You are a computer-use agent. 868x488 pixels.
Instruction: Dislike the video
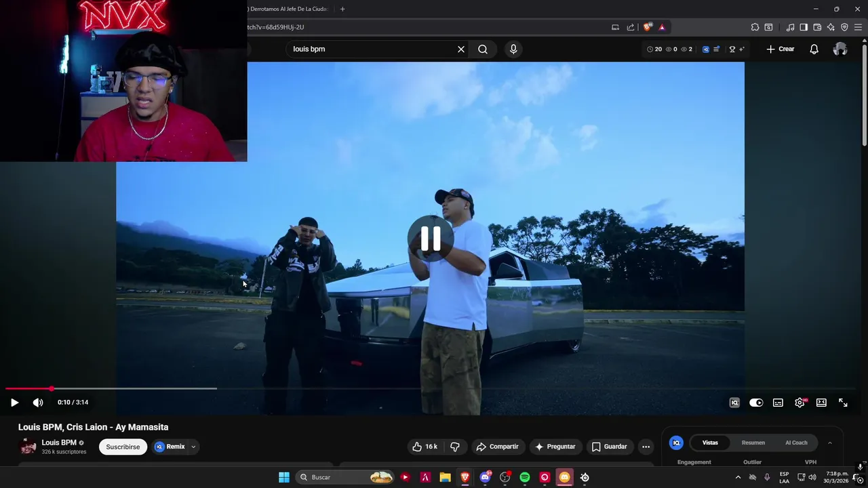[455, 447]
